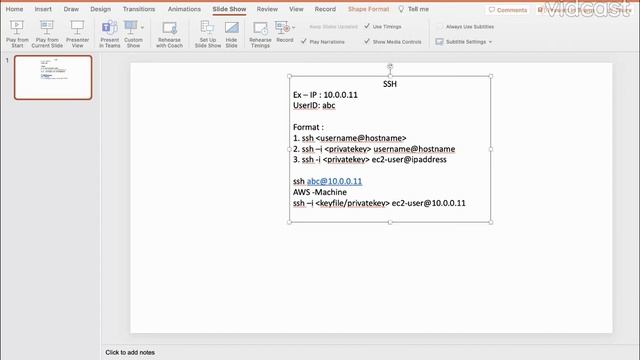640x360 pixels.
Task: Click the 'ssh –i <keyfile/privatekey>' last line
Action: click(379, 203)
